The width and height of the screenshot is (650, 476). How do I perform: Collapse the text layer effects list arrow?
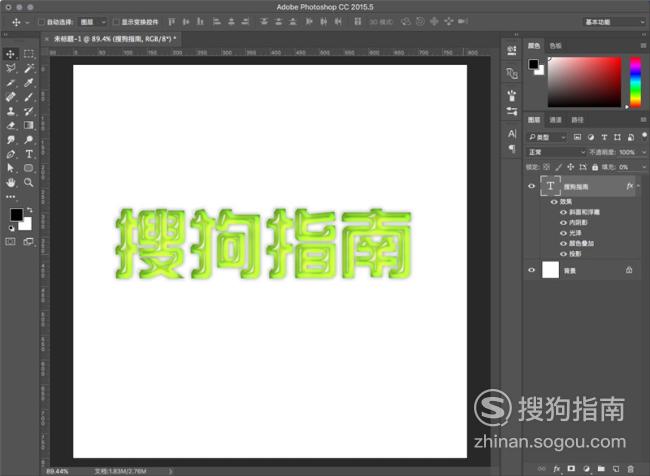pos(638,186)
